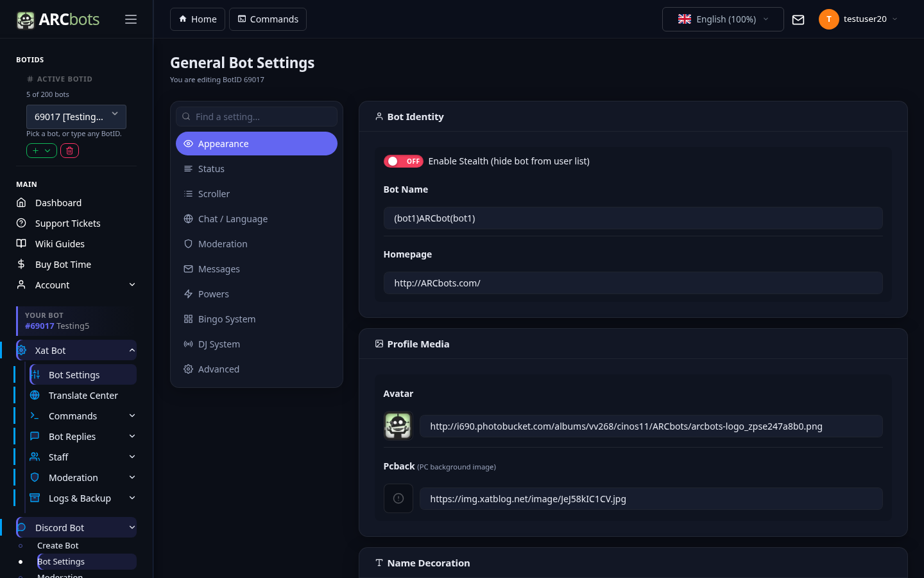This screenshot has height=578, width=924.
Task: Open the Moderation settings tab in panel
Action: [x=257, y=243]
